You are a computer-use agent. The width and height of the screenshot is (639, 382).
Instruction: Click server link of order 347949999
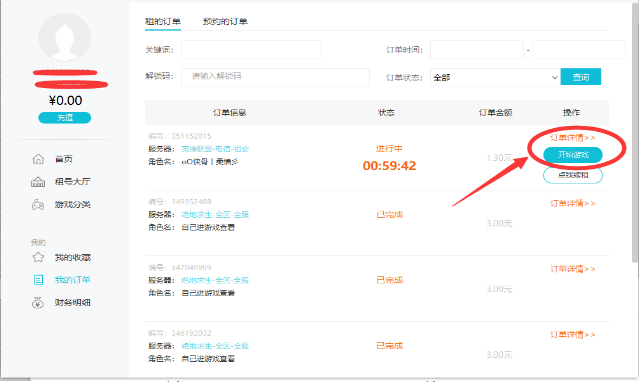[x=215, y=280]
